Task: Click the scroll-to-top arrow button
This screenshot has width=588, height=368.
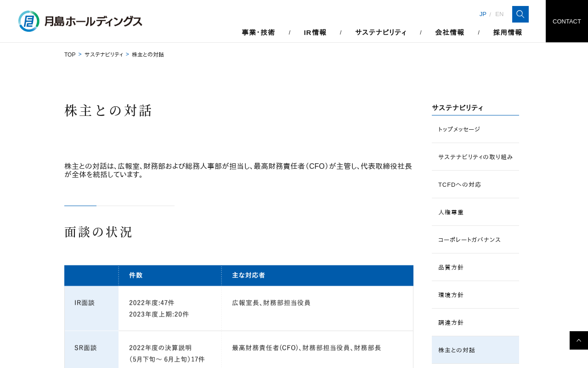Action: coord(578,340)
